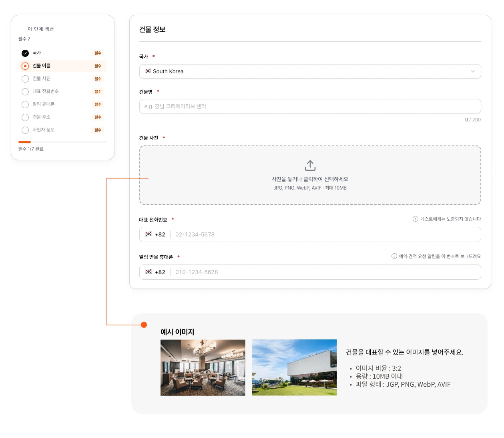The image size is (504, 438).
Task: Click the 0 / 200 character counter
Action: pyautogui.click(x=473, y=120)
